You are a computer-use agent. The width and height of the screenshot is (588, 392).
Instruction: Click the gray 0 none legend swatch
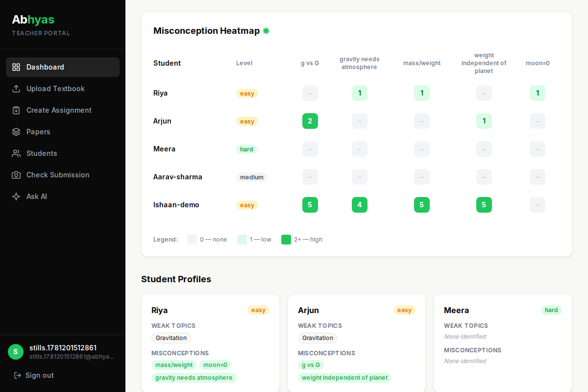(192, 240)
